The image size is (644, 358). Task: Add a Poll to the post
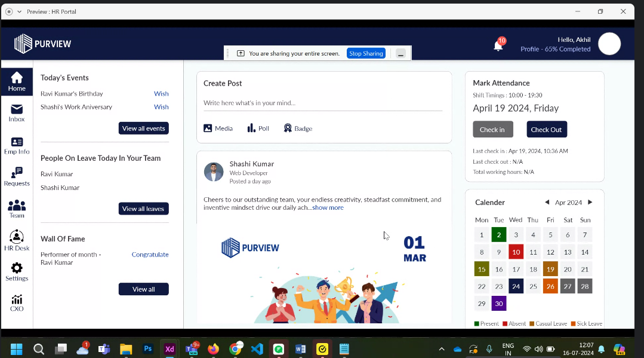point(258,128)
